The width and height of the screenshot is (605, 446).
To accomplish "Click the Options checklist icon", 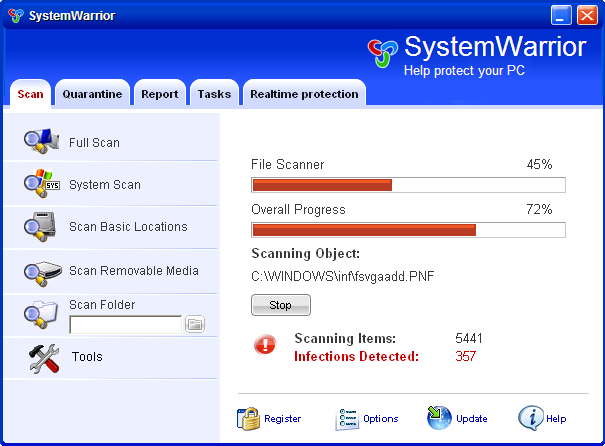I will point(347,419).
